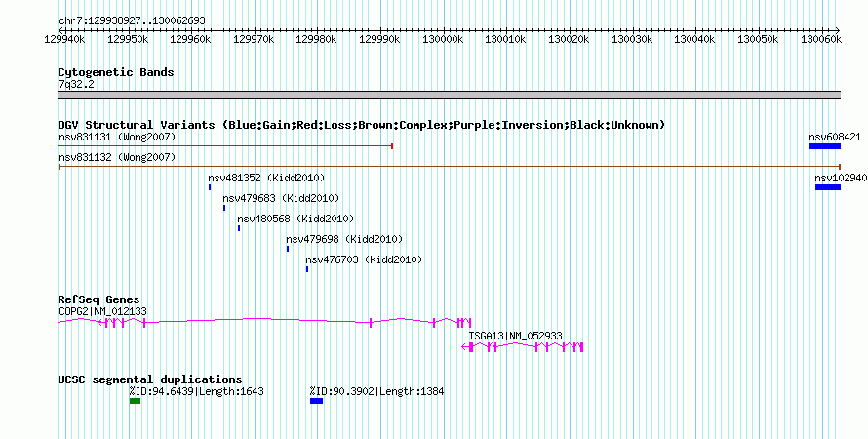Click the blue bar under nsv102940
Screen dimensions: 868x439
(828, 187)
